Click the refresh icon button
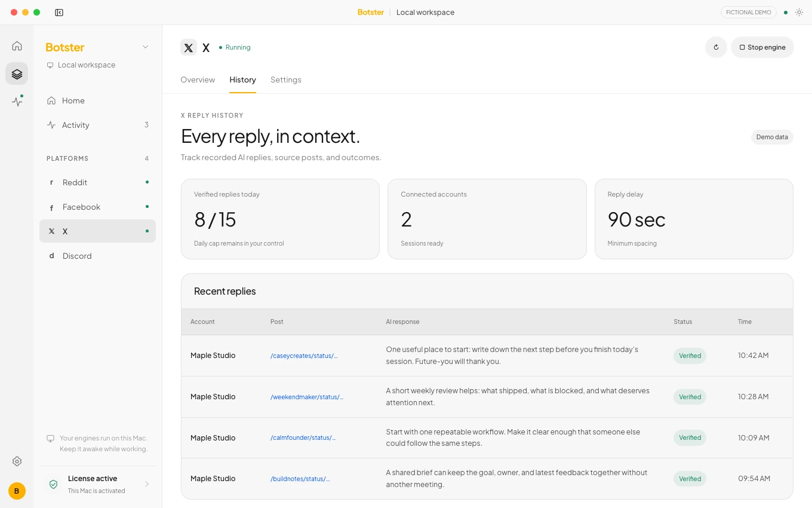Screen dimensions: 812x508 point(716,47)
